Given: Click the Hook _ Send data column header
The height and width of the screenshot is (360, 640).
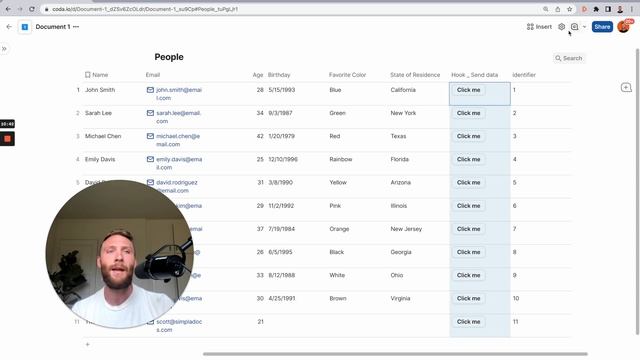Looking at the screenshot, I should 475,75.
